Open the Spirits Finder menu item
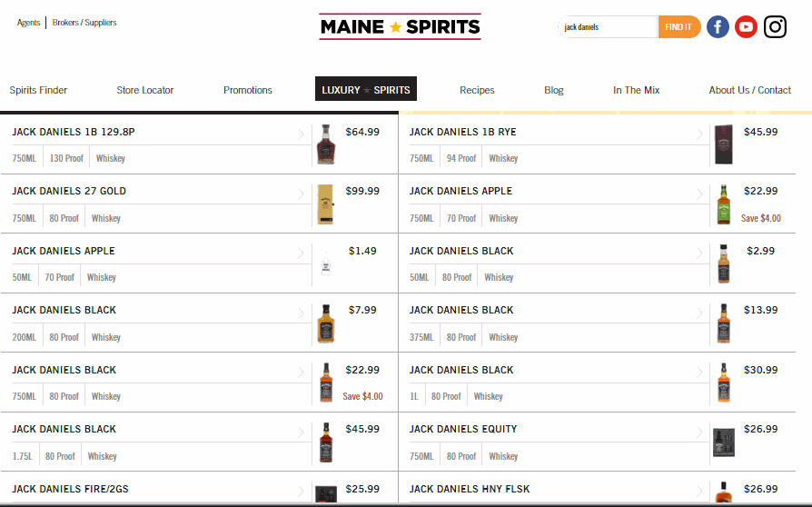Viewport: 812px width, 507px height. coord(38,90)
